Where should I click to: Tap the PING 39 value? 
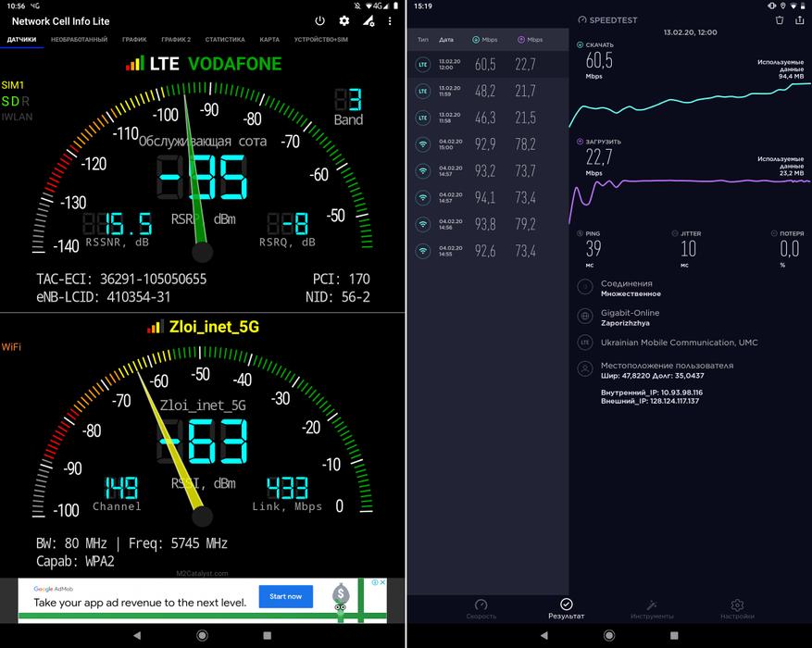click(593, 249)
